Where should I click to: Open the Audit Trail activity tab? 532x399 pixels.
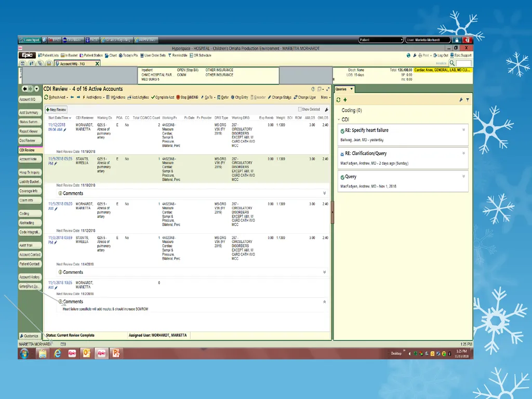(30, 245)
